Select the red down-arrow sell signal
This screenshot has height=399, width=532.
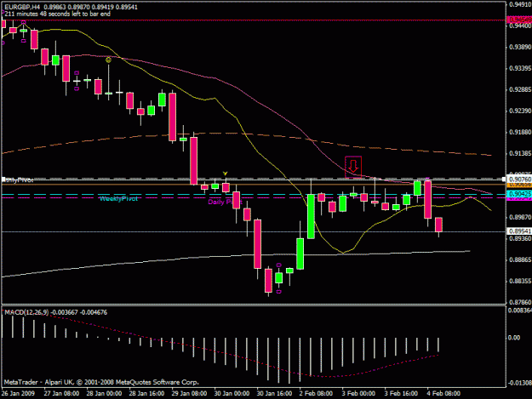(x=353, y=167)
